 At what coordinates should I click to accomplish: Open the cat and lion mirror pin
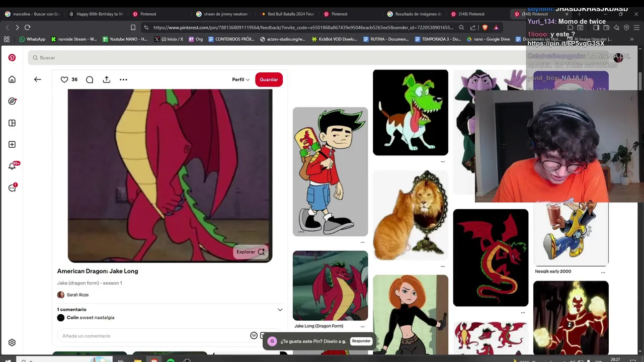tap(411, 215)
